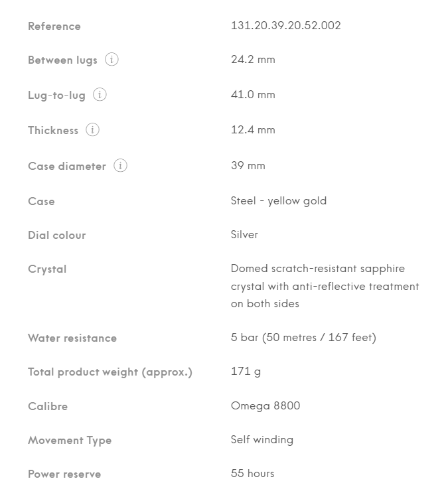Screen dimensions: 448x495
Task: Click the 55 hours power reserve value
Action: tap(252, 474)
